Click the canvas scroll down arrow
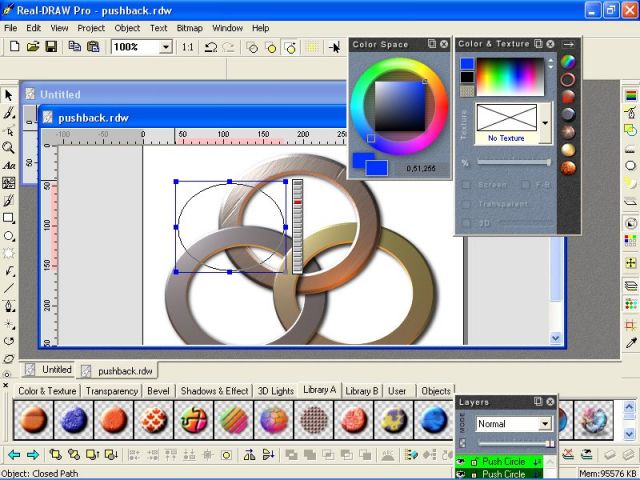The height and width of the screenshot is (480, 640). pos(555,338)
